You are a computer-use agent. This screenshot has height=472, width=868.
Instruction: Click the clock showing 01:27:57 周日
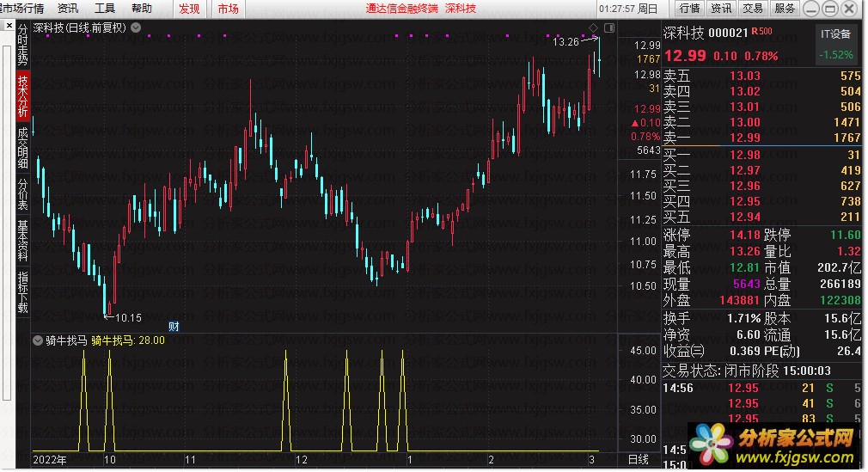(628, 9)
